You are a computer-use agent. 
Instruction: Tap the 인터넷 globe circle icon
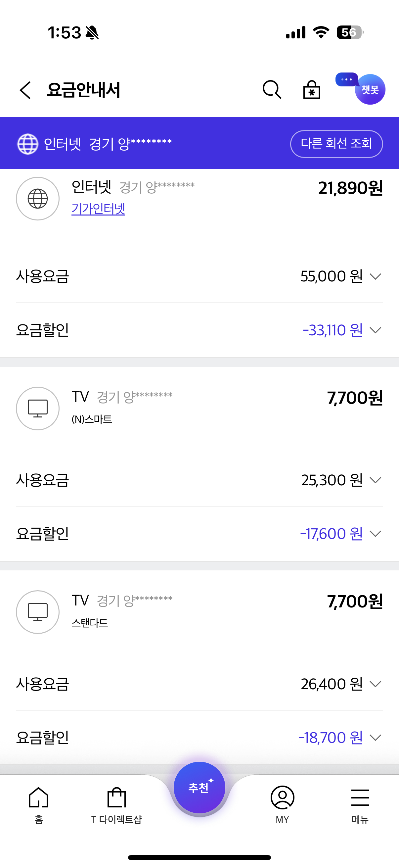pos(38,199)
